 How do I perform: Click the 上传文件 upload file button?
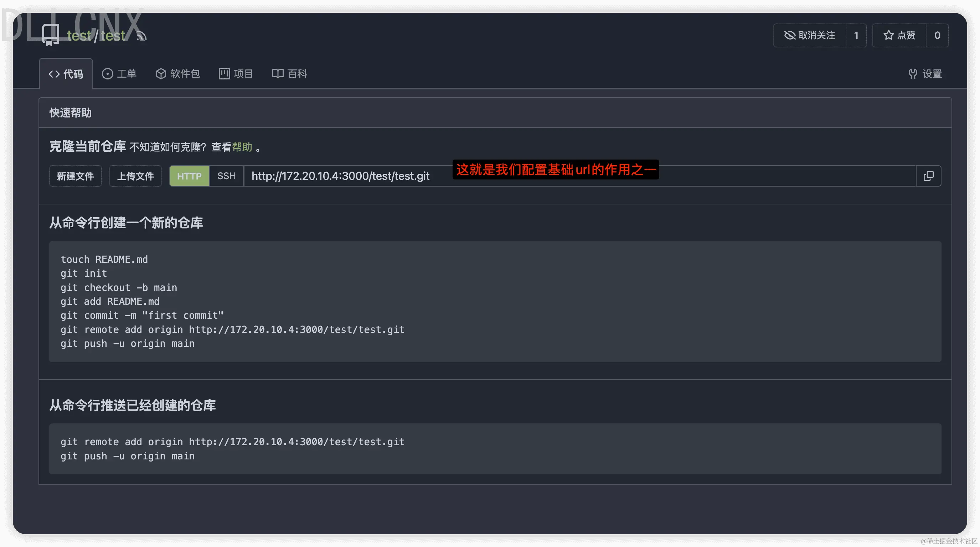pos(135,176)
